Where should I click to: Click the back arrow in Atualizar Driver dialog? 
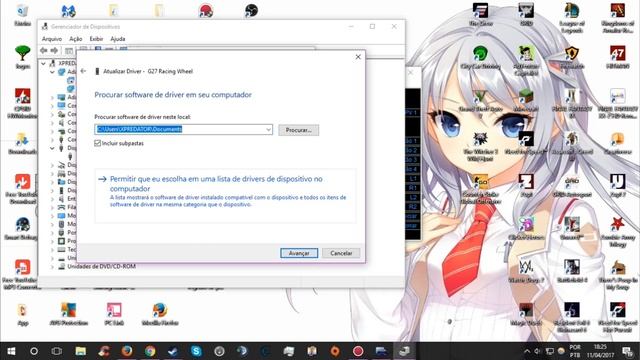click(x=84, y=71)
